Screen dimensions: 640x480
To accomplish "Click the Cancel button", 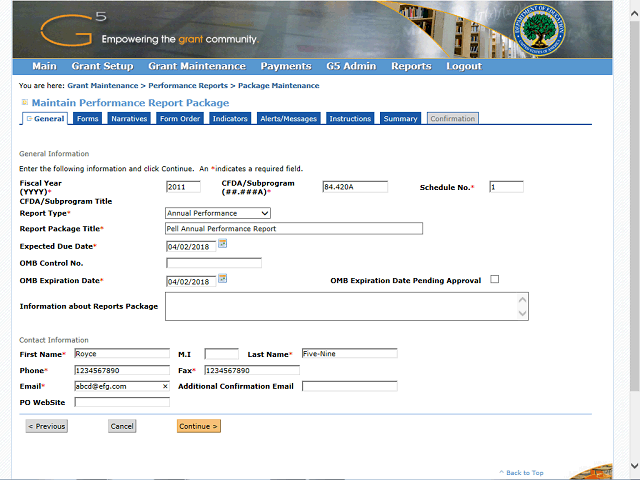I will pyautogui.click(x=122, y=426).
